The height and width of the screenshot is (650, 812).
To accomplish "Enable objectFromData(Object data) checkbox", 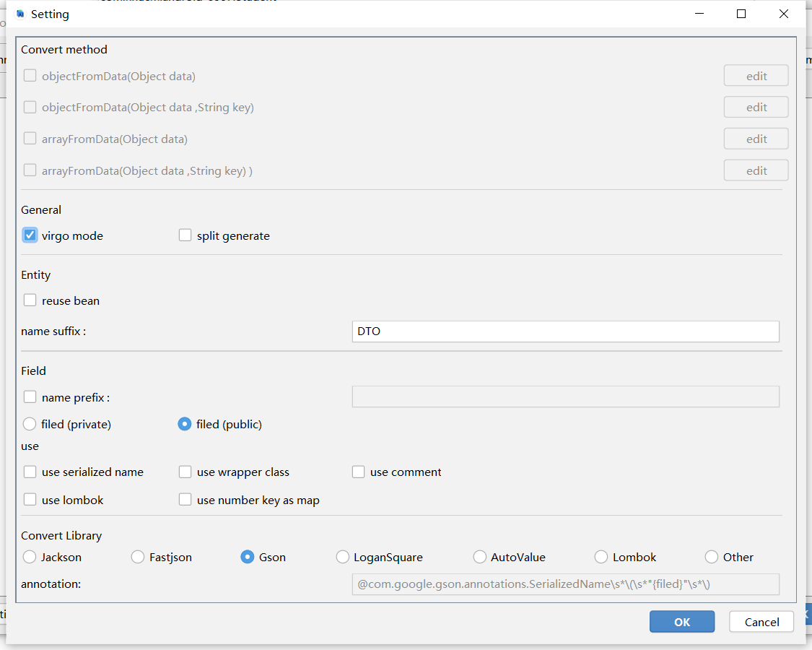I will point(30,76).
